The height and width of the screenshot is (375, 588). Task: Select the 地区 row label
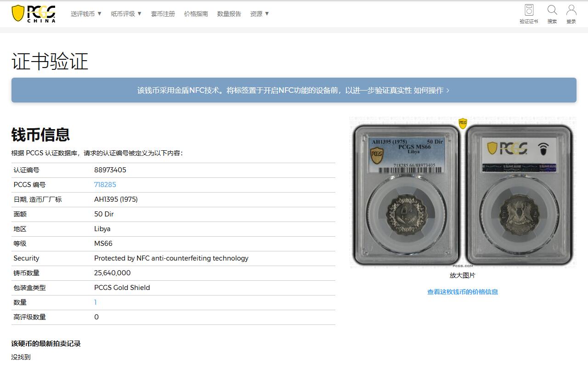(20, 229)
